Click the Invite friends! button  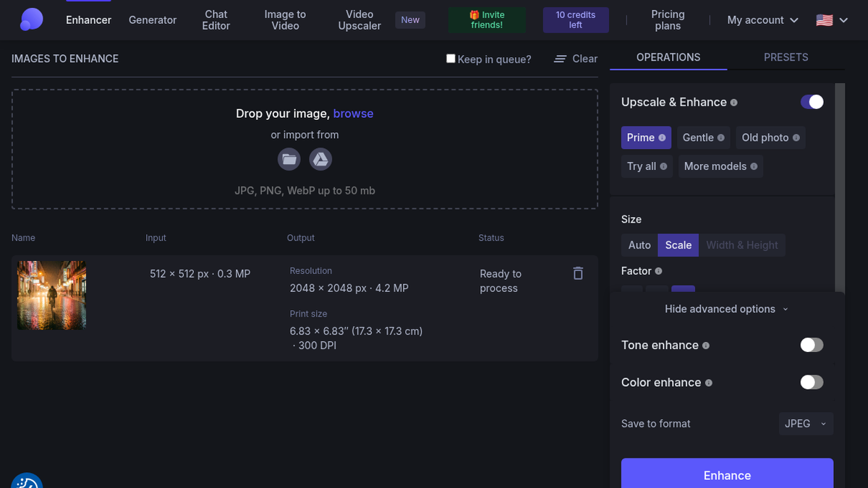click(487, 20)
